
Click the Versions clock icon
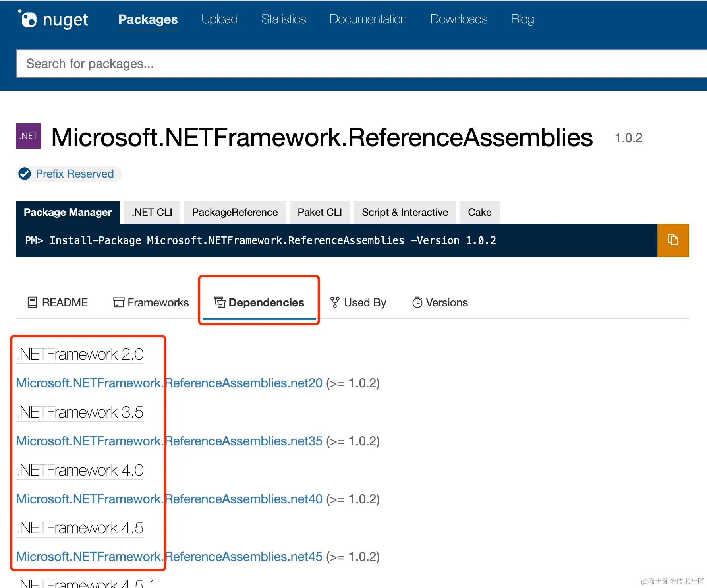[x=417, y=302]
